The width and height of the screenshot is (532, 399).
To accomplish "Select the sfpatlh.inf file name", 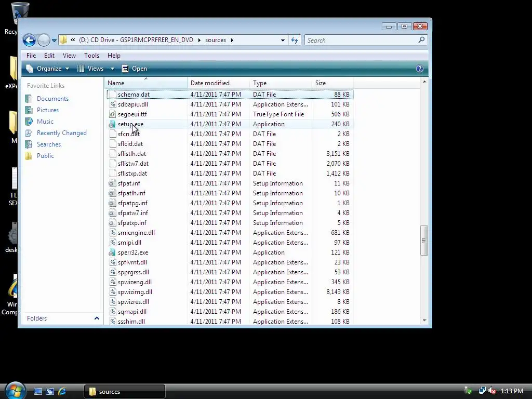I will [131, 193].
